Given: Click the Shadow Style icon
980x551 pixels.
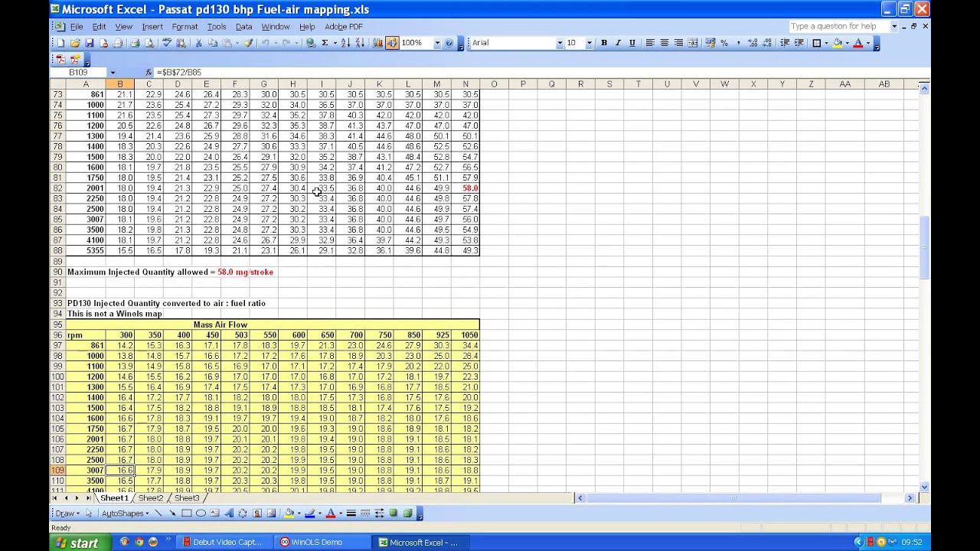Looking at the screenshot, I should pos(394,514).
